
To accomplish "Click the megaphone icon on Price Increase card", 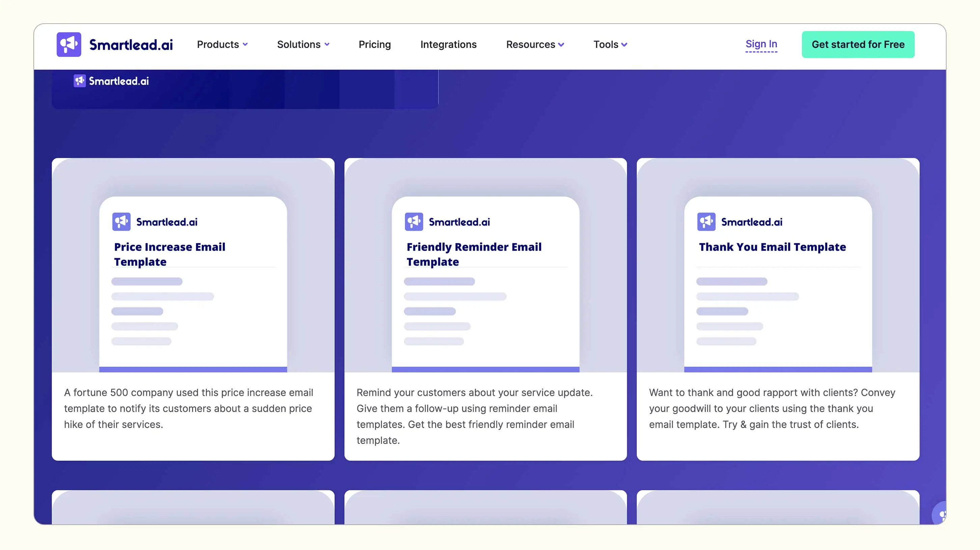I will coord(121,221).
